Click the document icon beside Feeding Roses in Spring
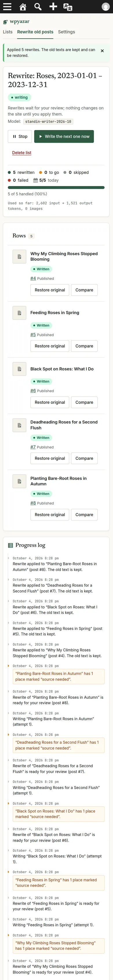Viewport: 113px width, 980px height. [x=19, y=313]
